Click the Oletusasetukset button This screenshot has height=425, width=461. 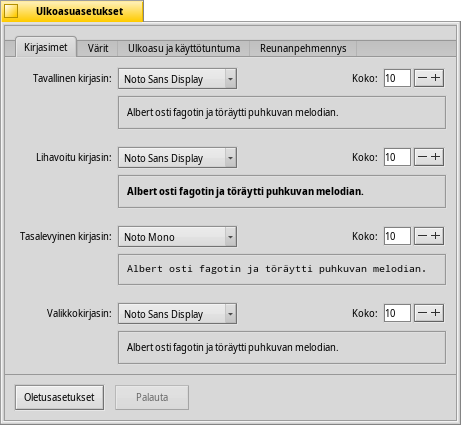click(59, 397)
